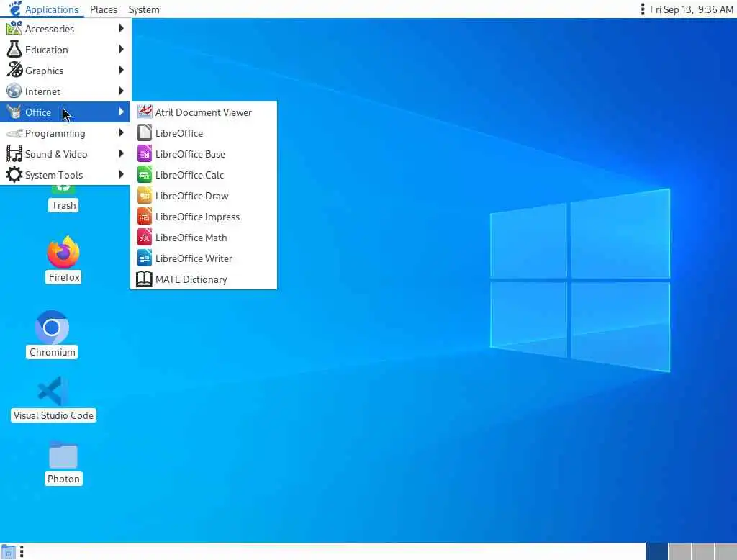Select the Visual Studio Code desktop icon

click(52, 391)
